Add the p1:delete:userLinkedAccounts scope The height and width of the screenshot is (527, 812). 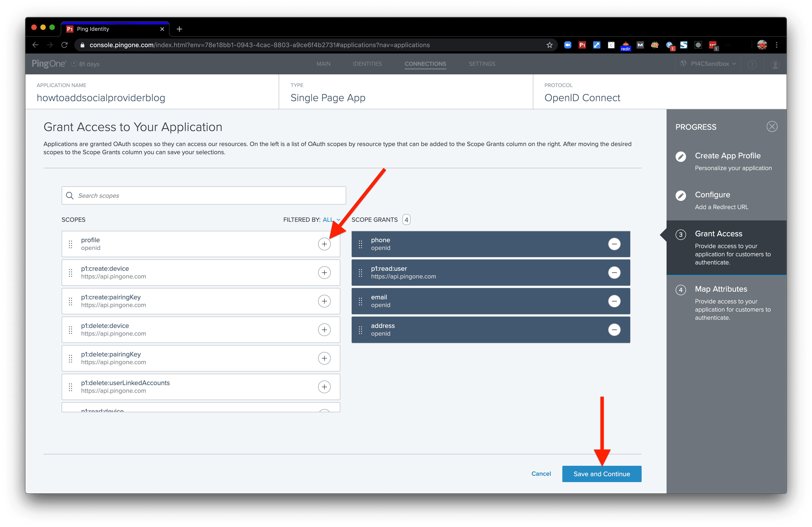[324, 387]
